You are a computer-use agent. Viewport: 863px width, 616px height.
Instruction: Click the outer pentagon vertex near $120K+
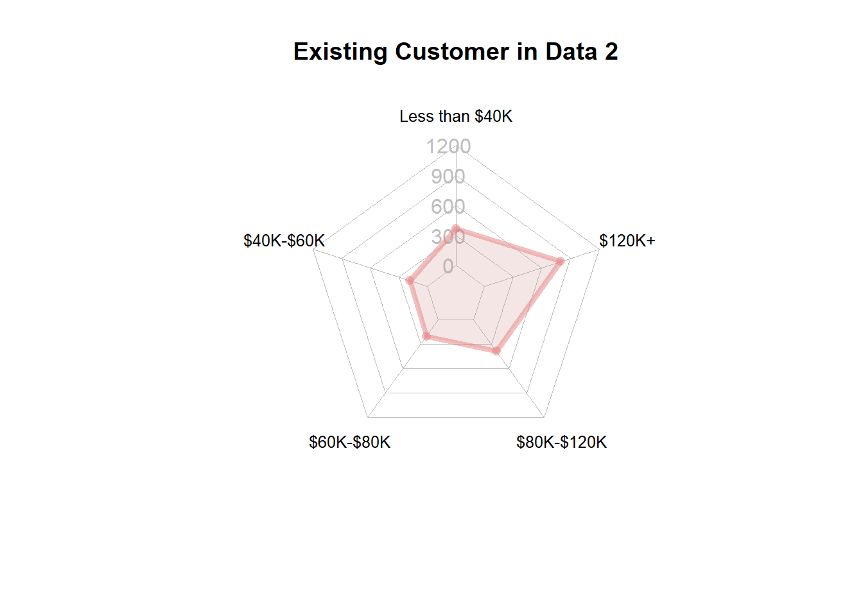tap(598, 249)
